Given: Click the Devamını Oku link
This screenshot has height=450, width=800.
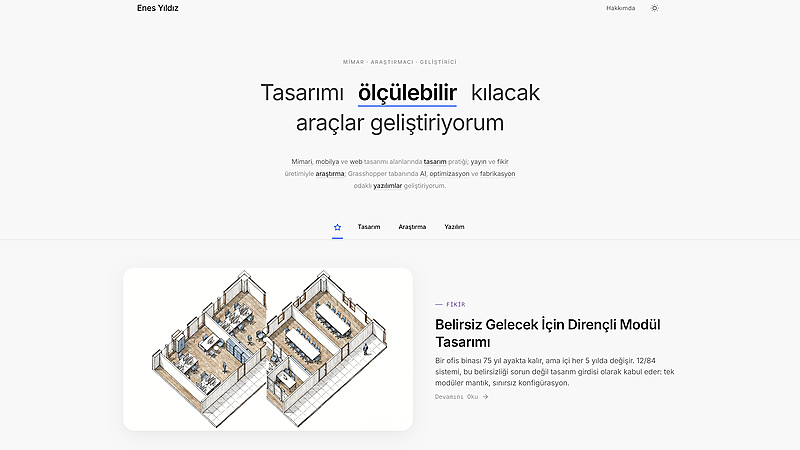Looking at the screenshot, I should point(456,397).
